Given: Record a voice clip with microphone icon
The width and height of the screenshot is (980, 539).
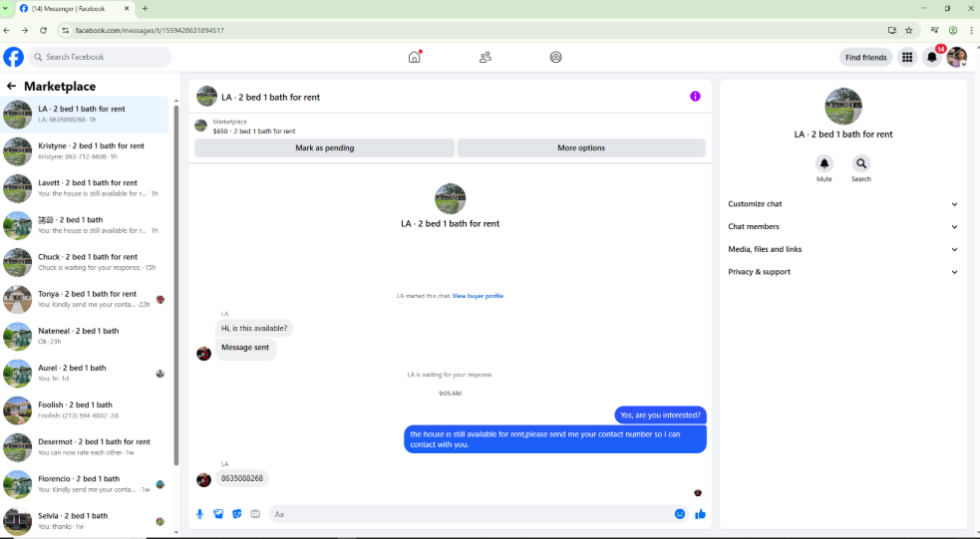Looking at the screenshot, I should (x=199, y=514).
